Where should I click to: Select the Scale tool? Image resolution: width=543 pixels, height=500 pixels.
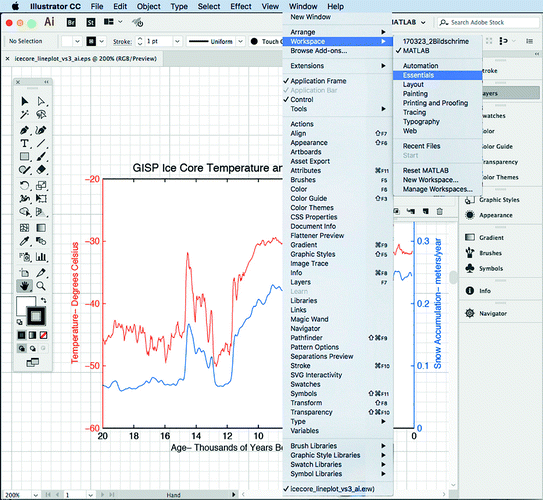click(41, 186)
